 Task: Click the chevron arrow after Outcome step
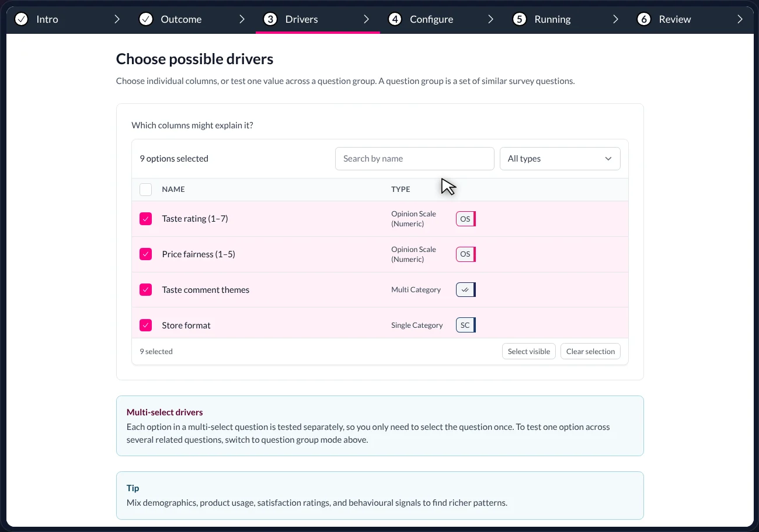pos(242,19)
